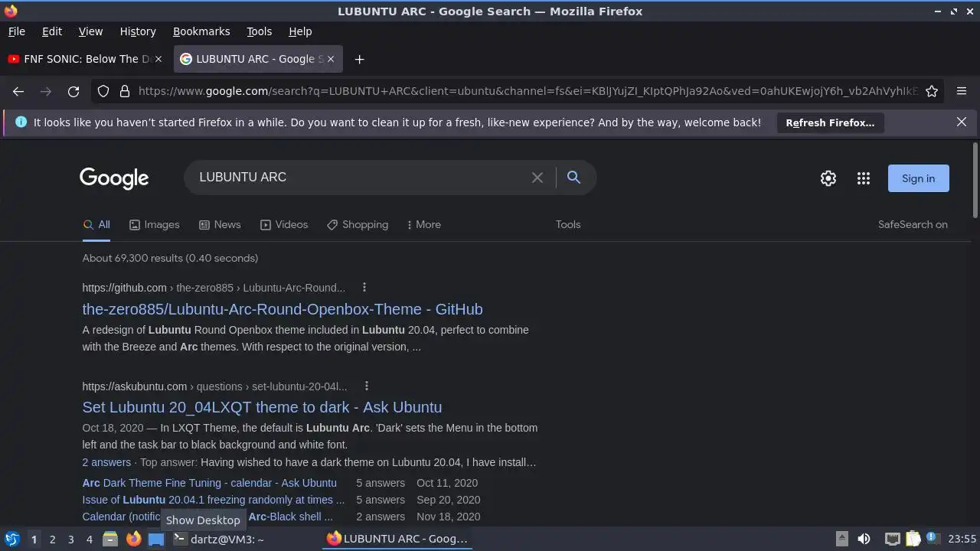Select the LUBUNTU ARC Google Search tab
980x551 pixels.
pyautogui.click(x=258, y=59)
